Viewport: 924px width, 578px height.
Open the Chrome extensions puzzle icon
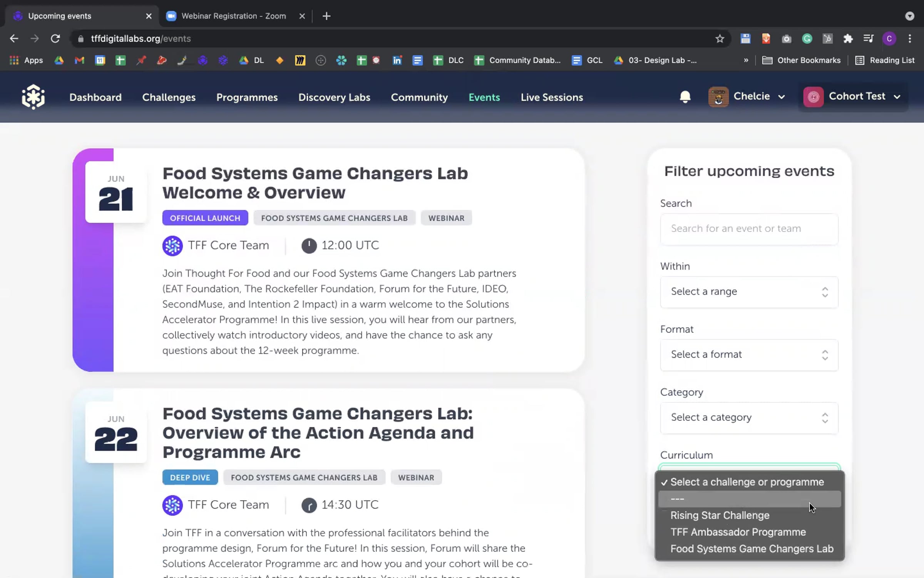pos(848,39)
